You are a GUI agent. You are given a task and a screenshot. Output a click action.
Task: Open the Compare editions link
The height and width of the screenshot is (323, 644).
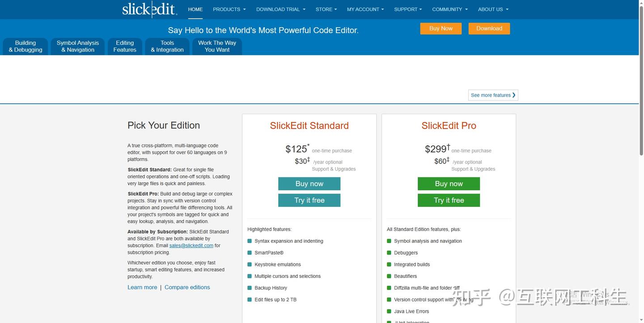pos(187,287)
